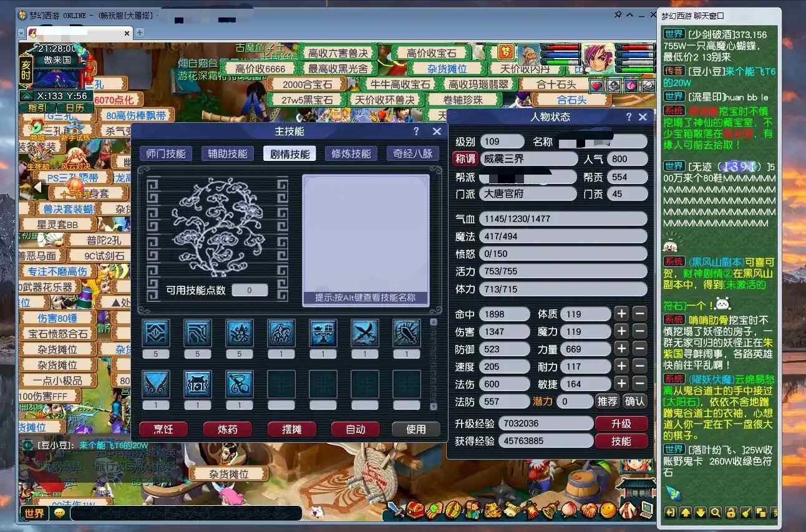Viewport: 806px width, 532px height.
Task: Click the 称谓 button
Action: pyautogui.click(x=465, y=158)
